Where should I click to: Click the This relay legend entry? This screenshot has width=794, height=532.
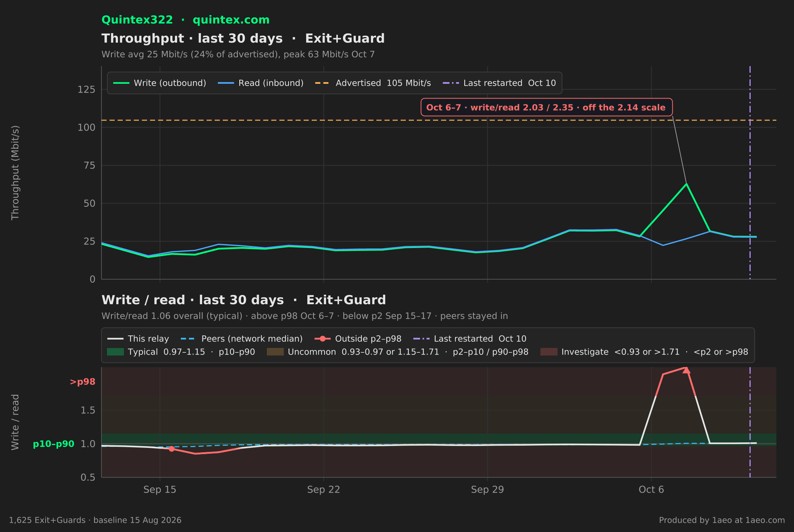(x=138, y=339)
